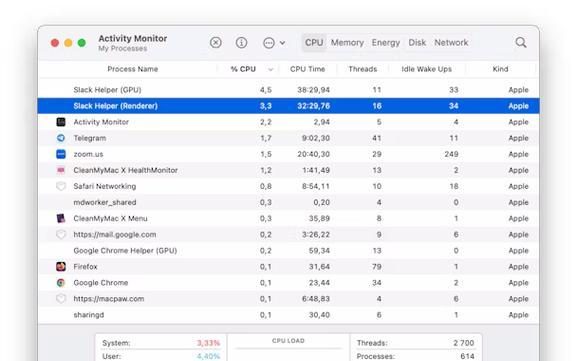577x361 pixels.
Task: Click the green full-screen window button
Action: [82, 43]
